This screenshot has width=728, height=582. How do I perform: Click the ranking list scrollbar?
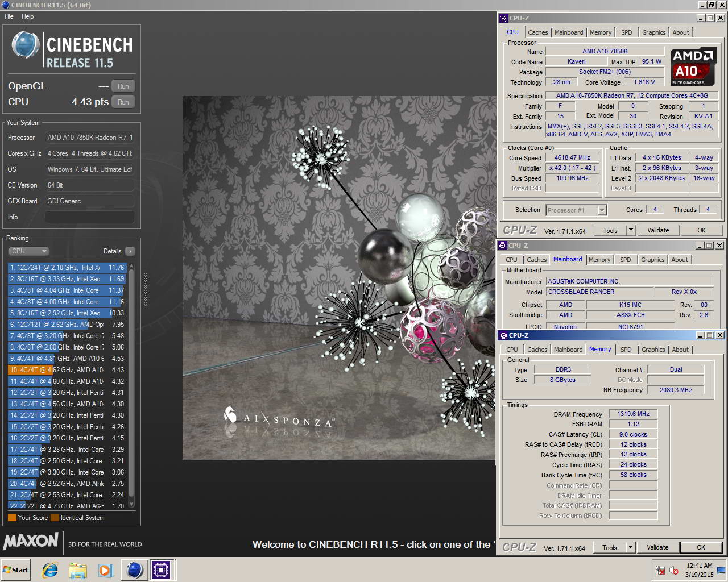click(x=131, y=385)
